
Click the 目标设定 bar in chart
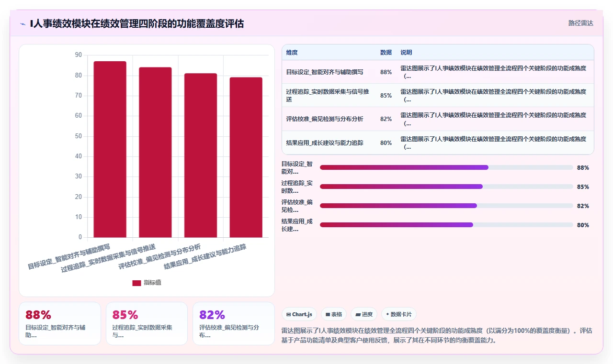(x=110, y=149)
